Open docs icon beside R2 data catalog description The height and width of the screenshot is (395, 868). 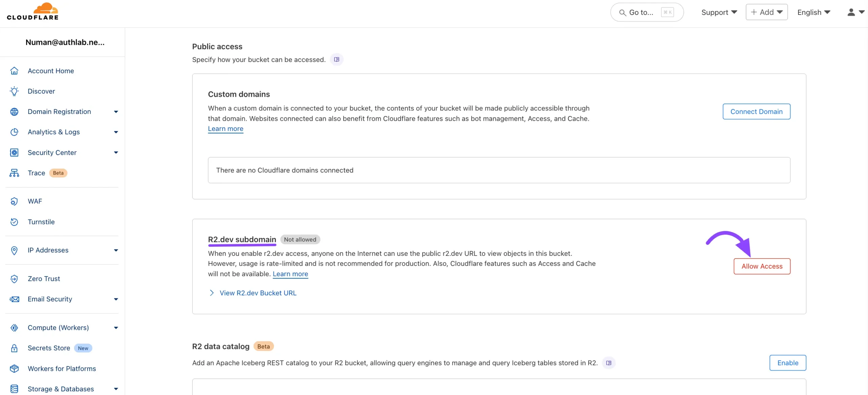(x=609, y=363)
